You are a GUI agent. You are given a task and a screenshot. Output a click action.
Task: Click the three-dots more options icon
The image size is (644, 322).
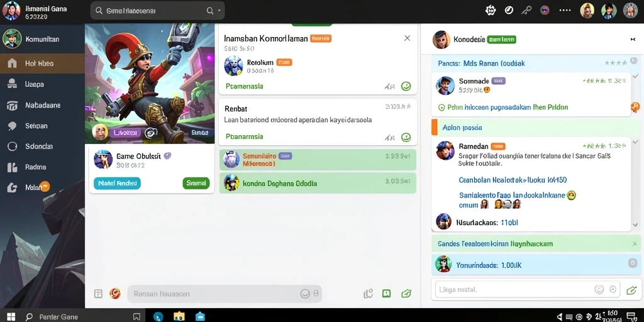click(565, 10)
